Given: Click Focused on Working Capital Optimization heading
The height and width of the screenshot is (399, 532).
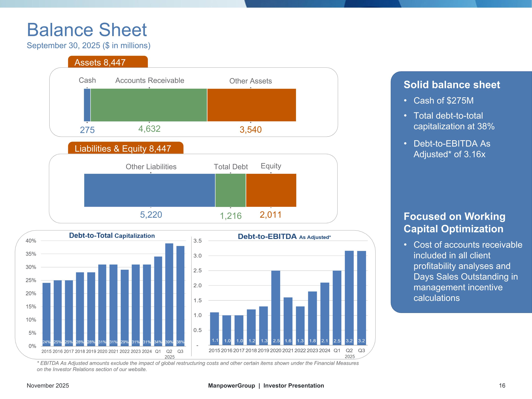Looking at the screenshot, I should point(454,223).
